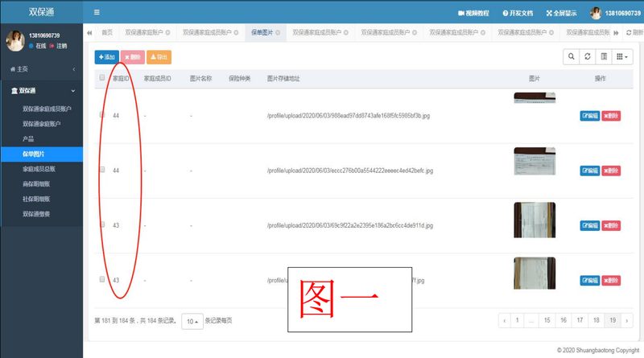Close the 双保通家庭账户 tab with its x icon
This screenshot has width=644, height=358.
(x=168, y=32)
